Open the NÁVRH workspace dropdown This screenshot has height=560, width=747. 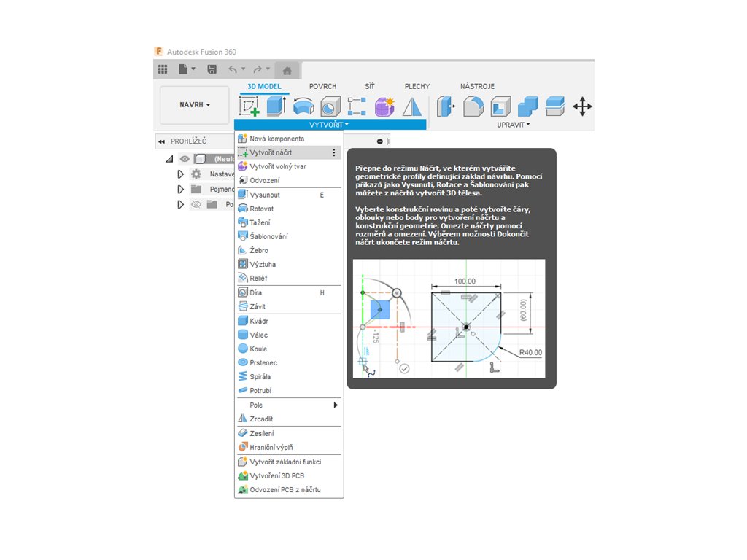tap(195, 105)
